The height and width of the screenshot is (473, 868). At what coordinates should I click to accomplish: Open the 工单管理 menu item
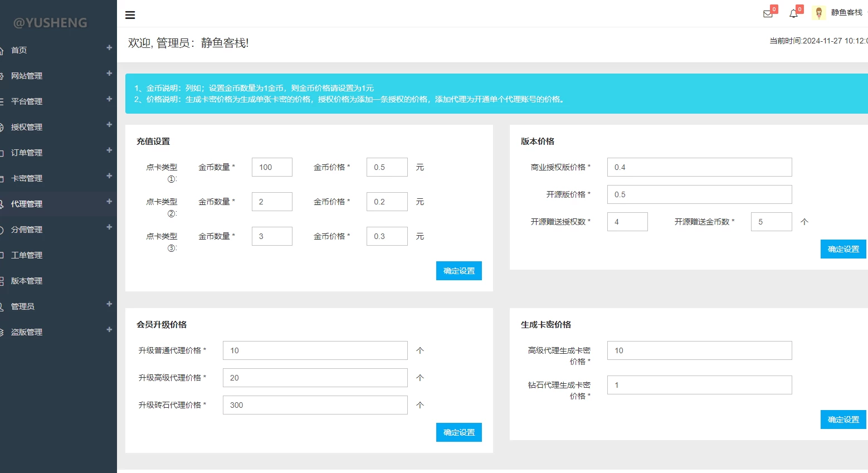(x=27, y=255)
